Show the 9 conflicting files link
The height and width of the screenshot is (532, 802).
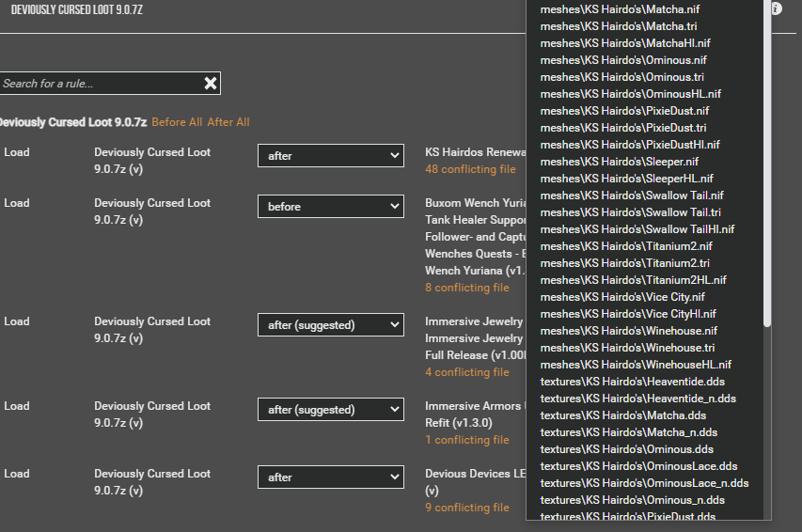tap(467, 508)
